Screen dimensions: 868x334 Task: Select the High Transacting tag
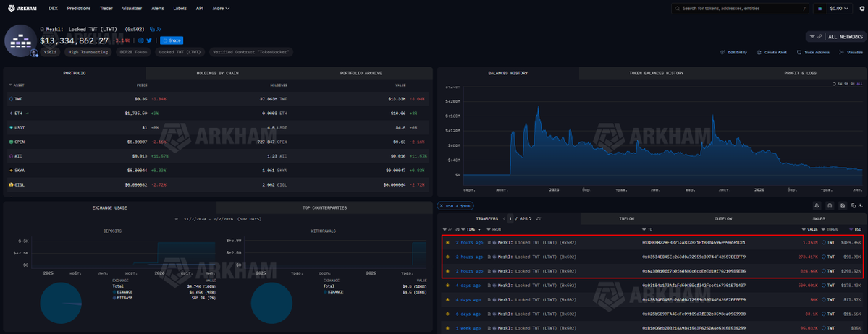[88, 52]
